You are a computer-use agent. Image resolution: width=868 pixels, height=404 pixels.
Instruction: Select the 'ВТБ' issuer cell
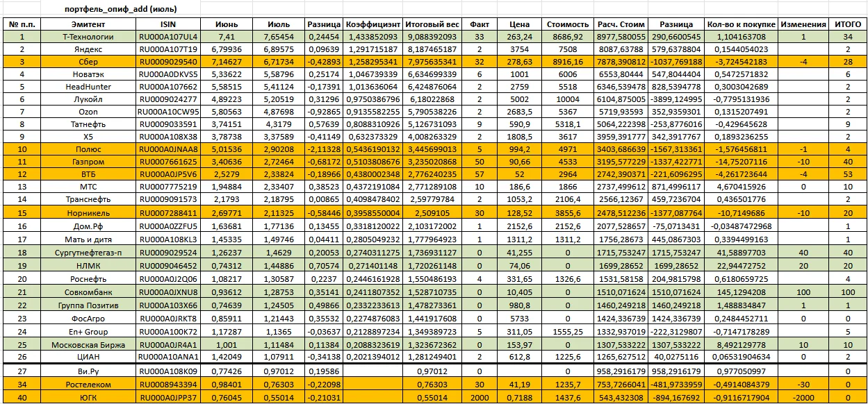tap(88, 174)
